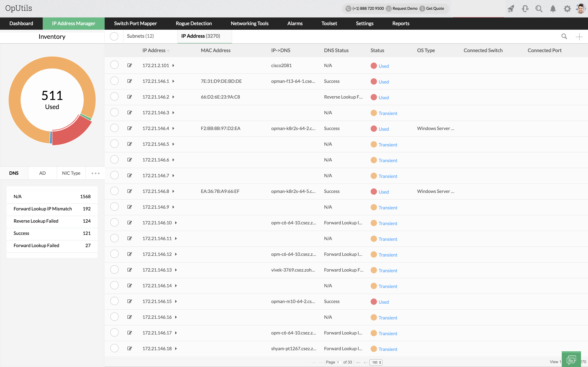
Task: Expand details arrow for 172.21.146.15
Action: click(x=176, y=301)
